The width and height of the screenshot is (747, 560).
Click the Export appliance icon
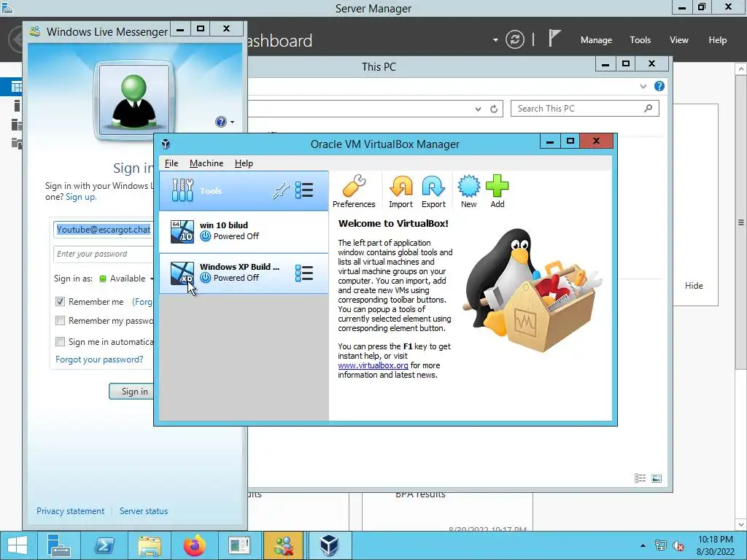point(433,192)
